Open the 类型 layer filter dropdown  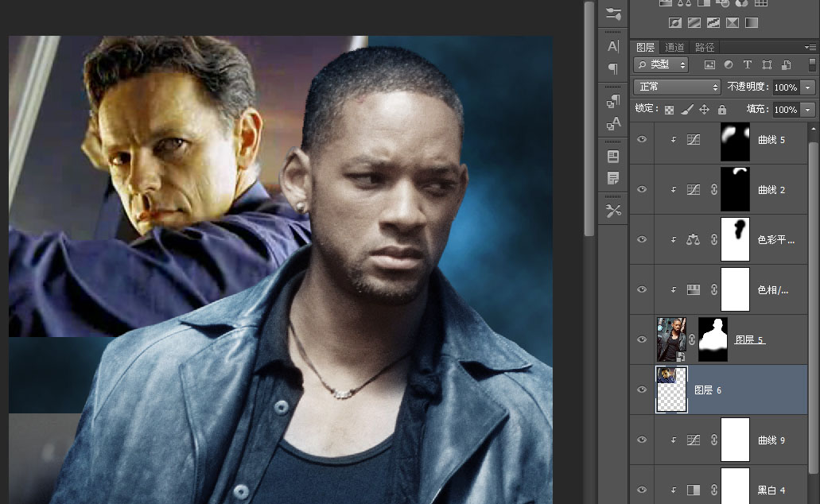pos(661,65)
